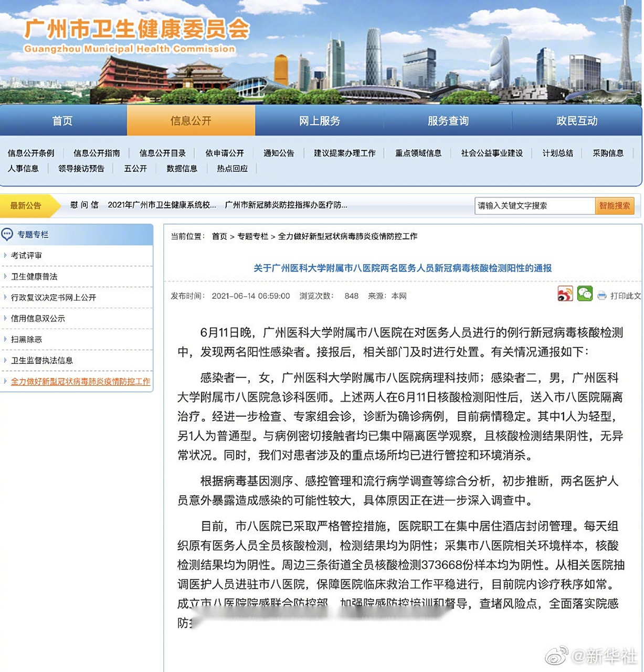Expand the 考试评审 sidebar entry
The image size is (644, 672).
pyautogui.click(x=26, y=255)
